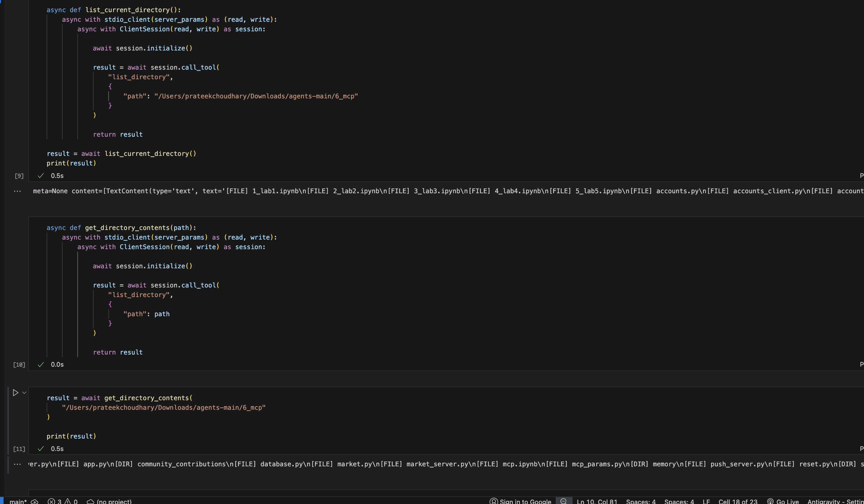Click Spaces: 4 next to Ln 10, Col 81
The width and height of the screenshot is (864, 504).
pyautogui.click(x=641, y=501)
